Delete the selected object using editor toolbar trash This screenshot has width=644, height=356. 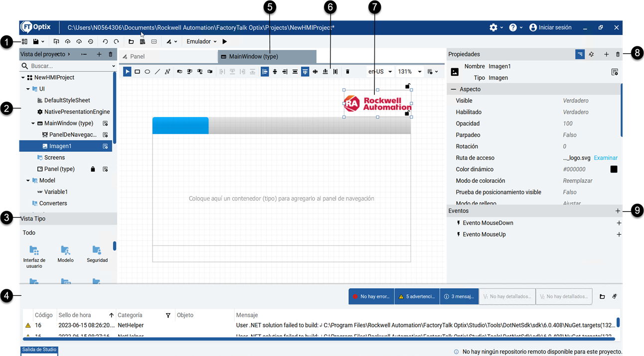point(347,72)
